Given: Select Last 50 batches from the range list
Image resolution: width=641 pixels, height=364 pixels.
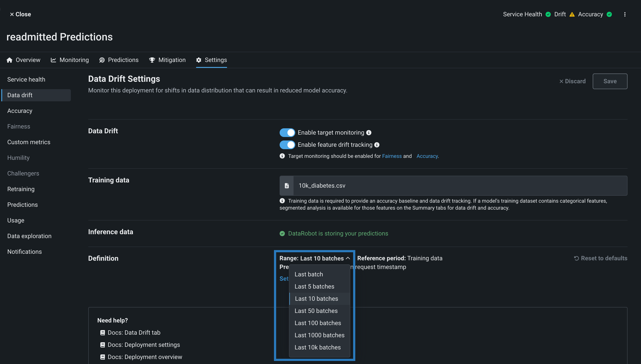Looking at the screenshot, I should click(x=316, y=311).
